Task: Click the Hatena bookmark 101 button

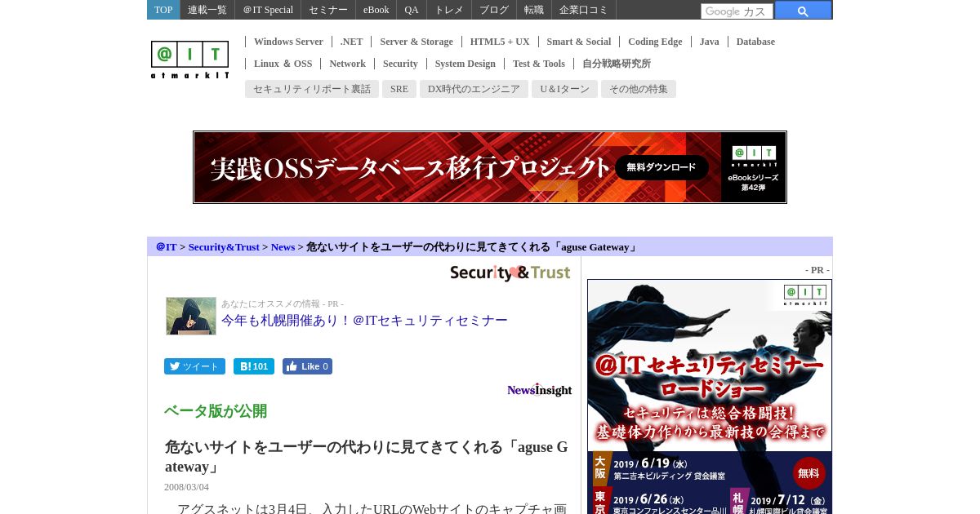Action: (x=254, y=366)
